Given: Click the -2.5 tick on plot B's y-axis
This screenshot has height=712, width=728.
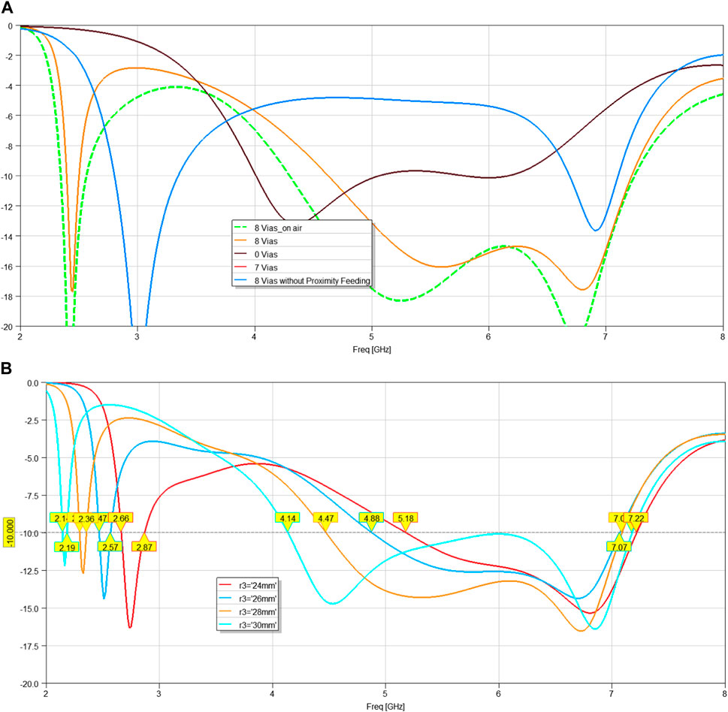Looking at the screenshot, I should click(32, 420).
